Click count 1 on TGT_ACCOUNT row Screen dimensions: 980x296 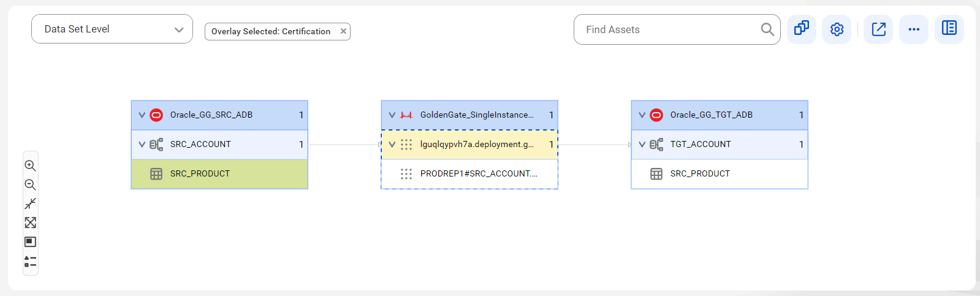click(801, 145)
